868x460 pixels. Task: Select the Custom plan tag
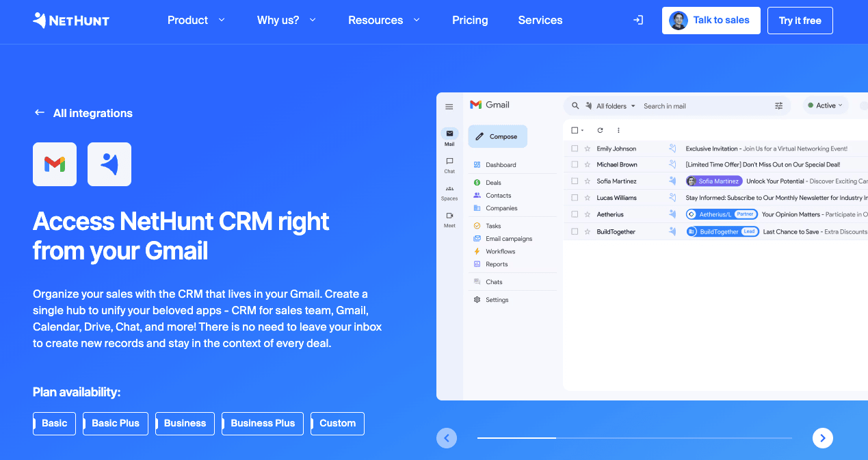[x=337, y=423]
